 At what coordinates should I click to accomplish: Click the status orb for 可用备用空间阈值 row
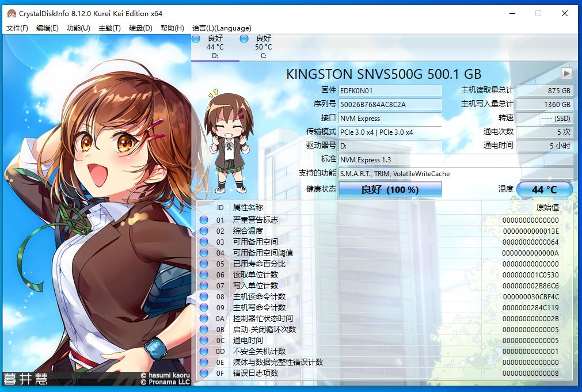coord(204,253)
